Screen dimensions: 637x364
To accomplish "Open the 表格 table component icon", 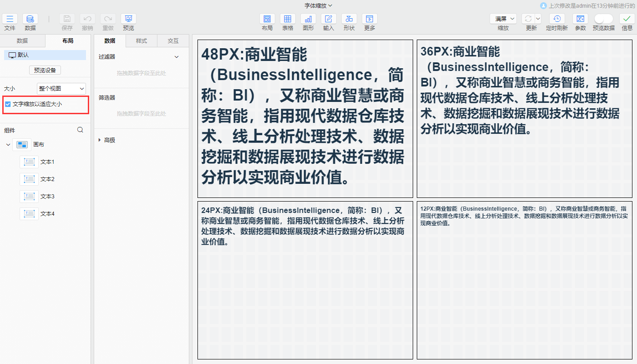I will [x=288, y=19].
